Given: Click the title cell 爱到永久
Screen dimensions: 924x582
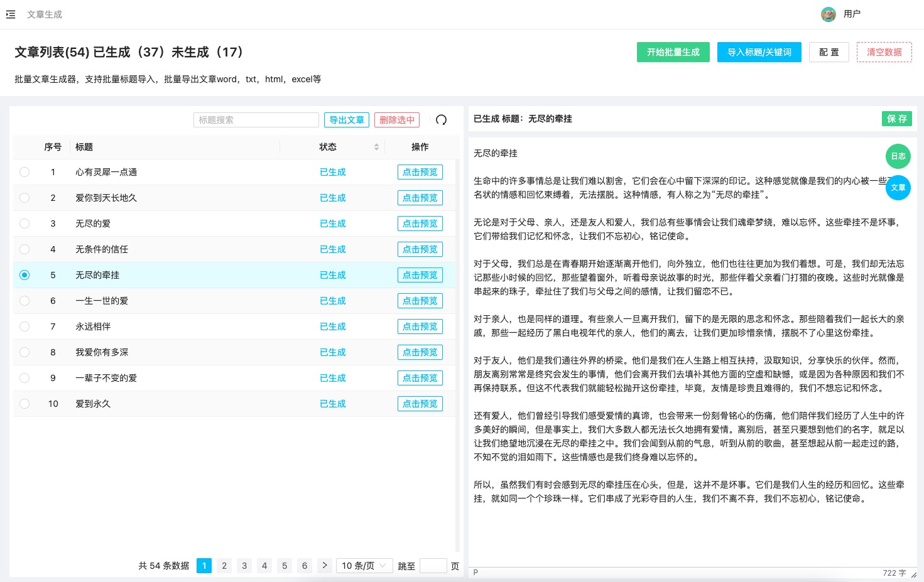Looking at the screenshot, I should [x=93, y=404].
